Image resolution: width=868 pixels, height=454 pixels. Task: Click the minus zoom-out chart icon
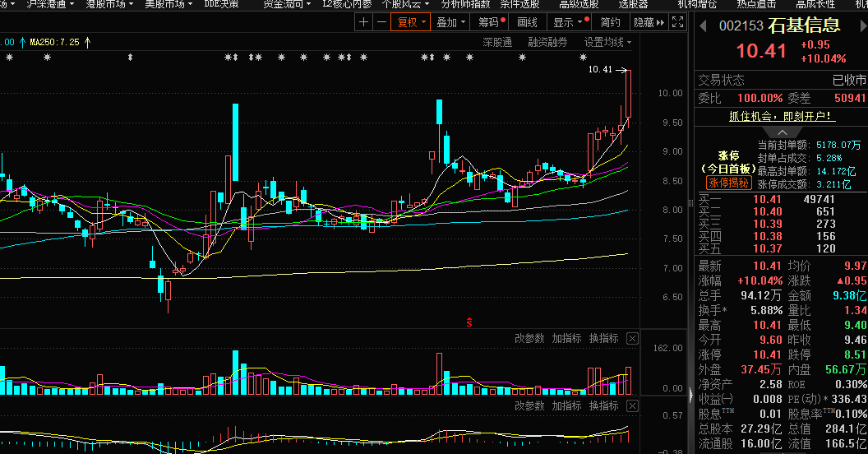pos(381,23)
